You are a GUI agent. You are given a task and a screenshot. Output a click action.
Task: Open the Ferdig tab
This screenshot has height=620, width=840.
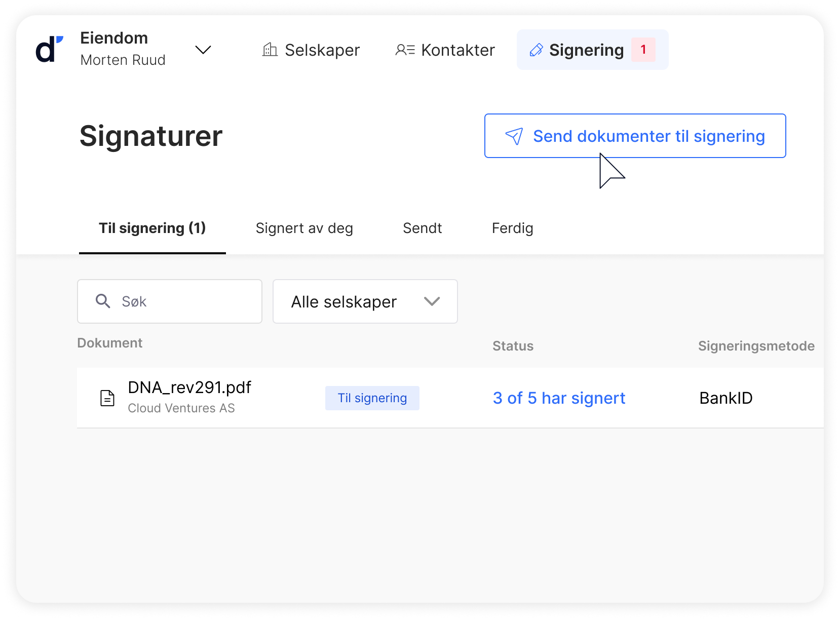[512, 228]
